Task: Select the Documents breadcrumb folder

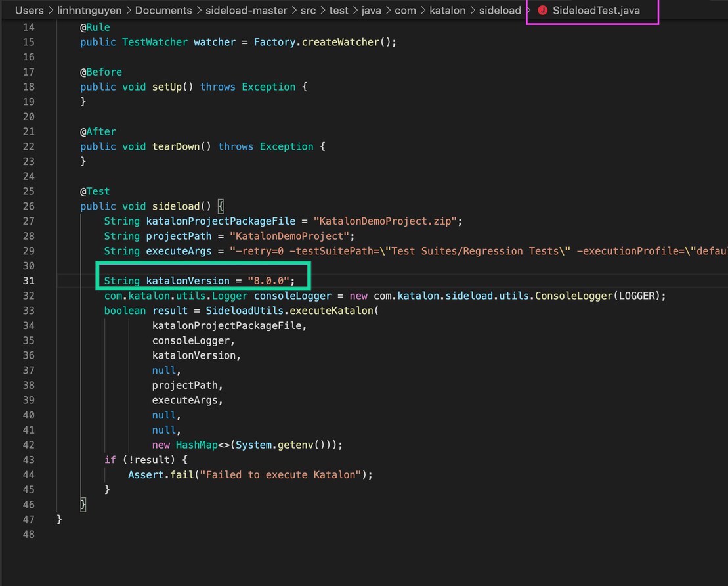Action: tap(164, 11)
